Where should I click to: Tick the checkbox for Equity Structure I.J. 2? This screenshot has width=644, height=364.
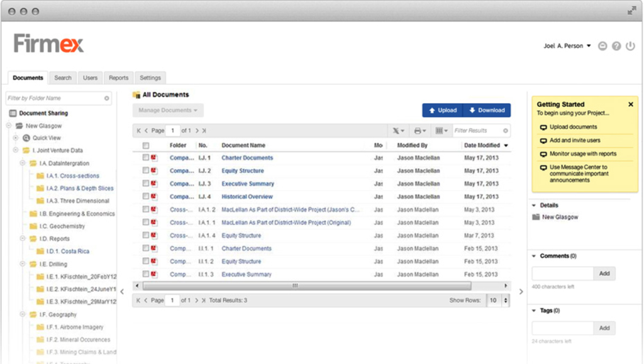click(x=145, y=171)
